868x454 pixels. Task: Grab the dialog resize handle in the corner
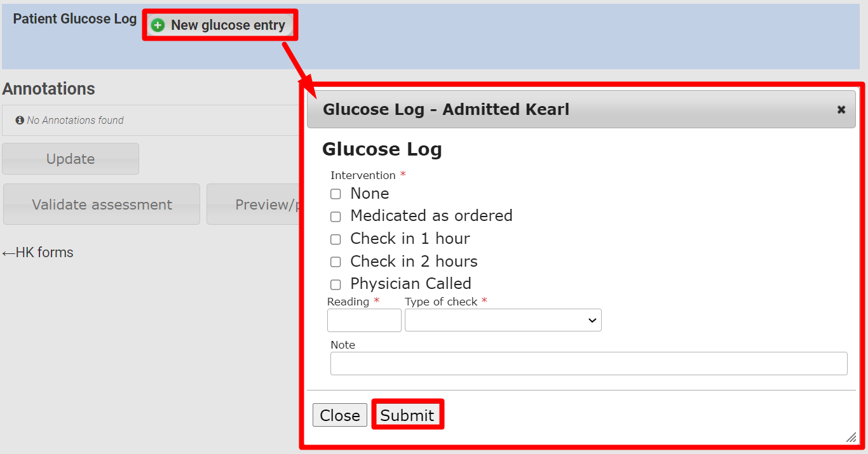[x=851, y=437]
